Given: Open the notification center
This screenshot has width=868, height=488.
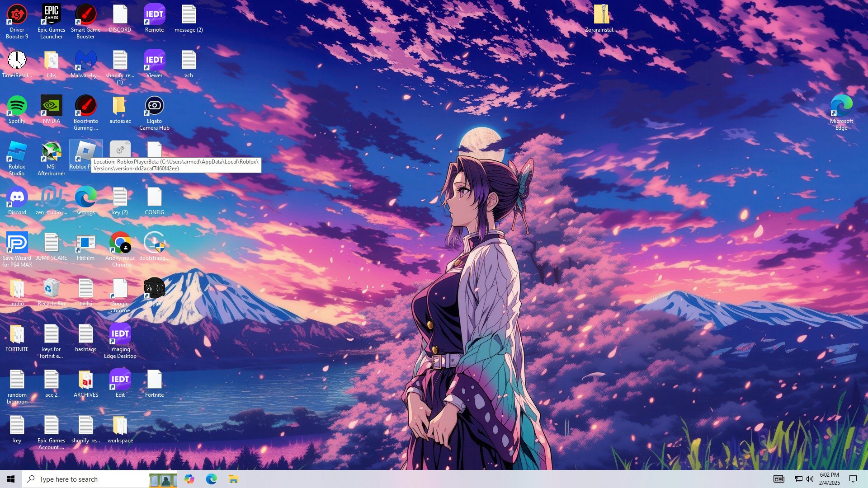Looking at the screenshot, I should [x=853, y=479].
